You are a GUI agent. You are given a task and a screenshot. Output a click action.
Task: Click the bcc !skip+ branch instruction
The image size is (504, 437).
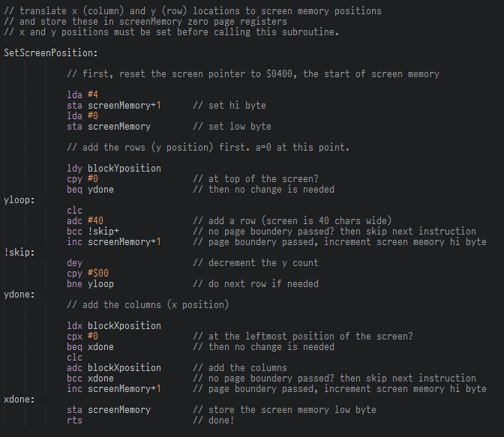pyautogui.click(x=93, y=232)
